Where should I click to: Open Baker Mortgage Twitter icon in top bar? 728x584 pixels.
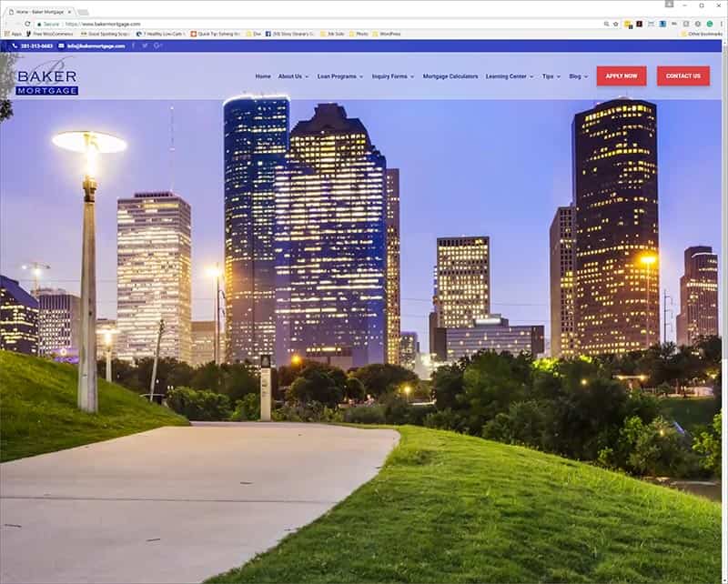[145, 45]
